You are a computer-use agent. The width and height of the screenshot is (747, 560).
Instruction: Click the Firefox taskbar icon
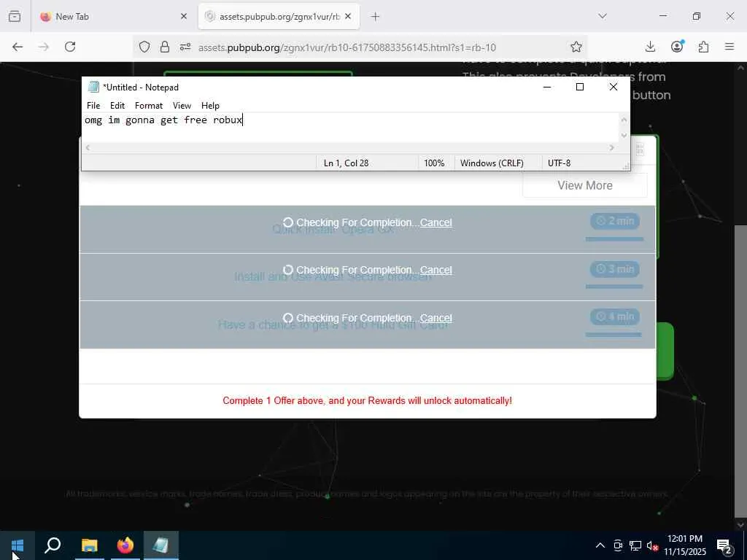tap(125, 545)
